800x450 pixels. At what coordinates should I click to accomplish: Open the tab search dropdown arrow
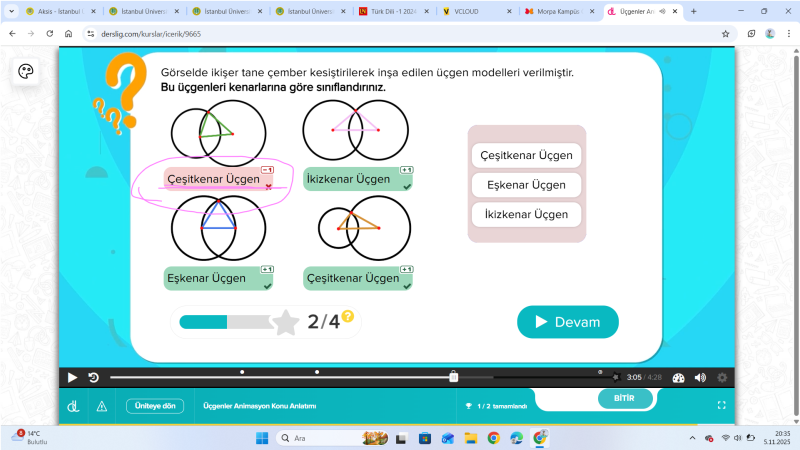click(x=11, y=11)
